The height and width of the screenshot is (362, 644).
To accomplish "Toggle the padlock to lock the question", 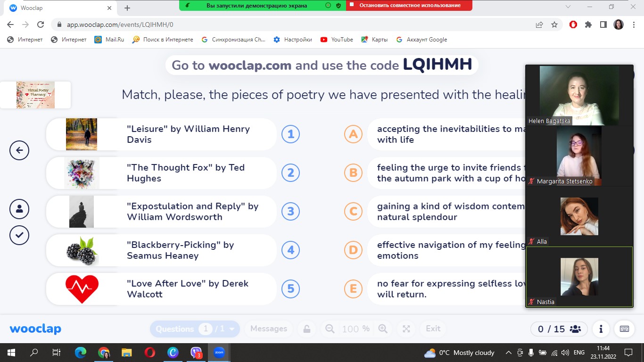I will 306,329.
